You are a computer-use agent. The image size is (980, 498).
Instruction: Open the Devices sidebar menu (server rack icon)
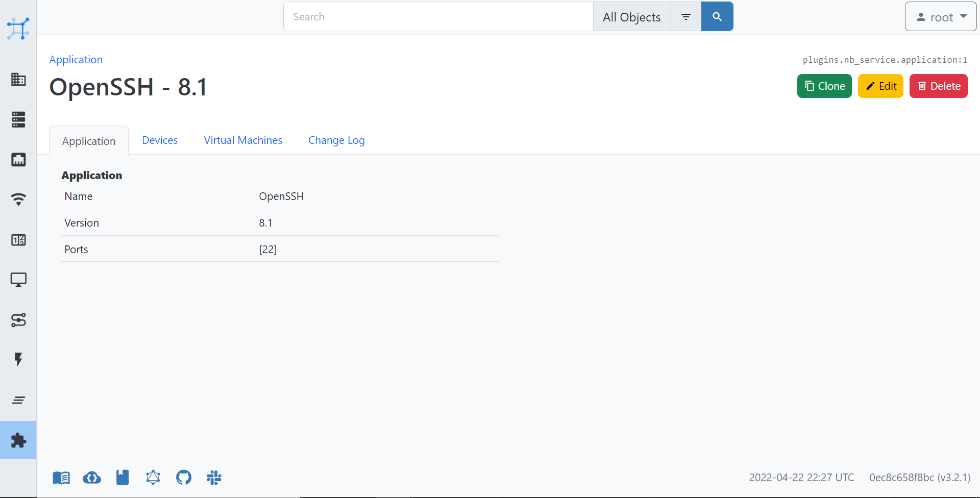(x=18, y=119)
